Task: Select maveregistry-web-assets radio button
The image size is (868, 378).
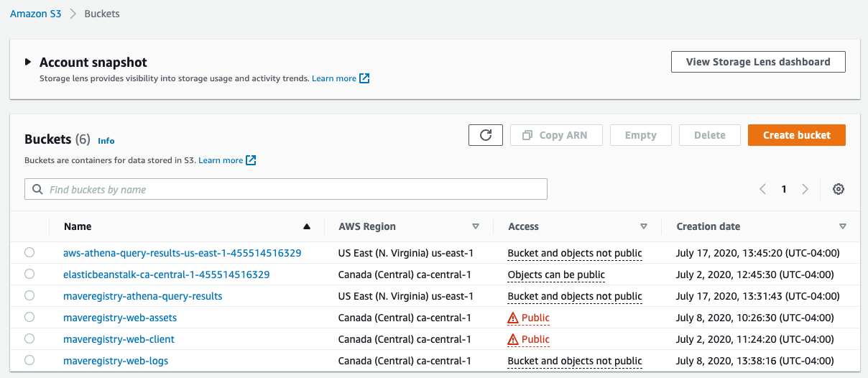Action: (29, 317)
